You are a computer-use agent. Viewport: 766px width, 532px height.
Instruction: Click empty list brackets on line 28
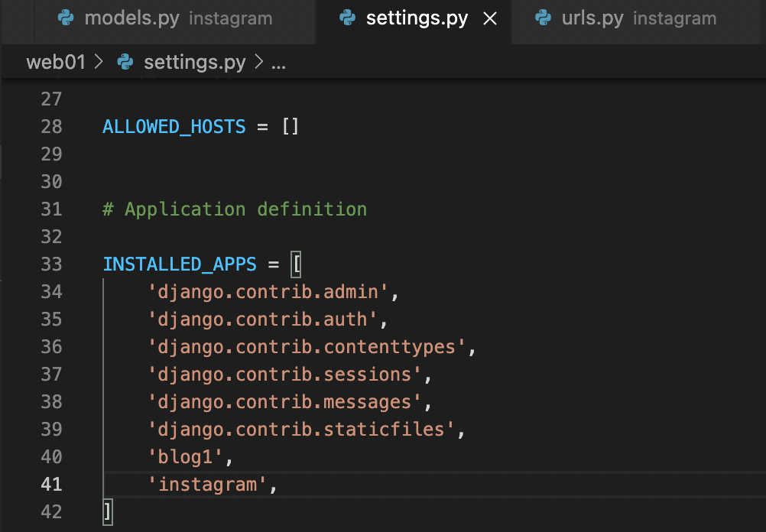(x=290, y=127)
